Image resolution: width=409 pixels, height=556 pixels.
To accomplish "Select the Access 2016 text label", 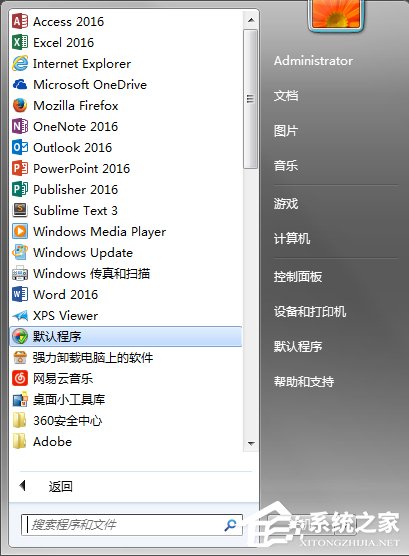I will (x=68, y=22).
